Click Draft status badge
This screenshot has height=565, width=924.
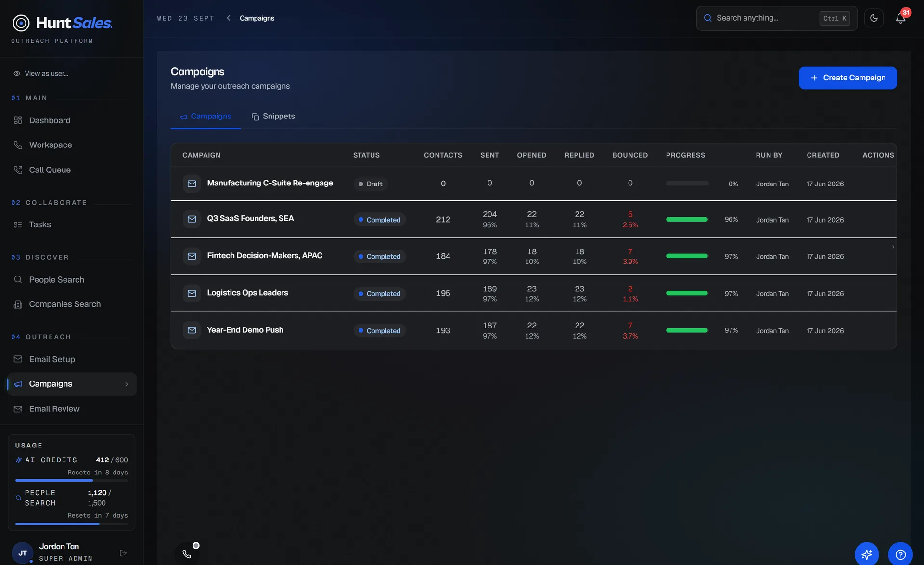click(371, 184)
